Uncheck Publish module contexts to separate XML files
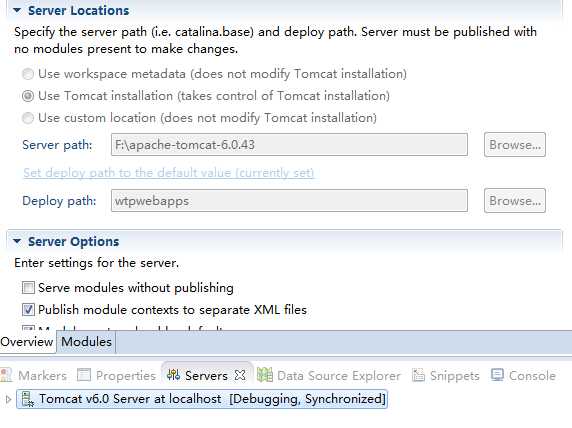 click(28, 309)
